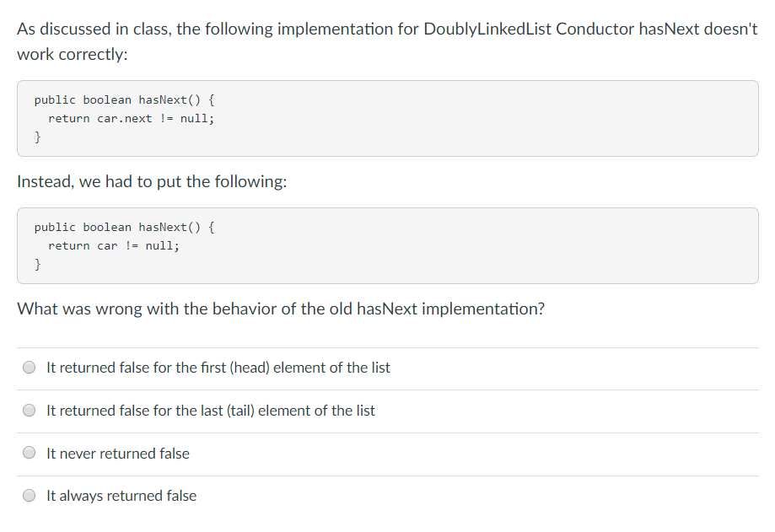The image size is (775, 532).
Task: Select radio button for always returned false
Action: click(29, 496)
